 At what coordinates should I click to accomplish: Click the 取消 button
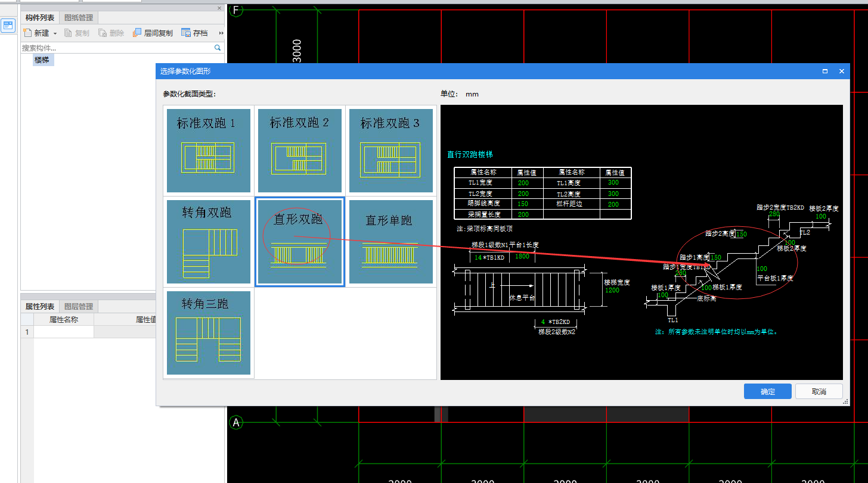click(819, 391)
